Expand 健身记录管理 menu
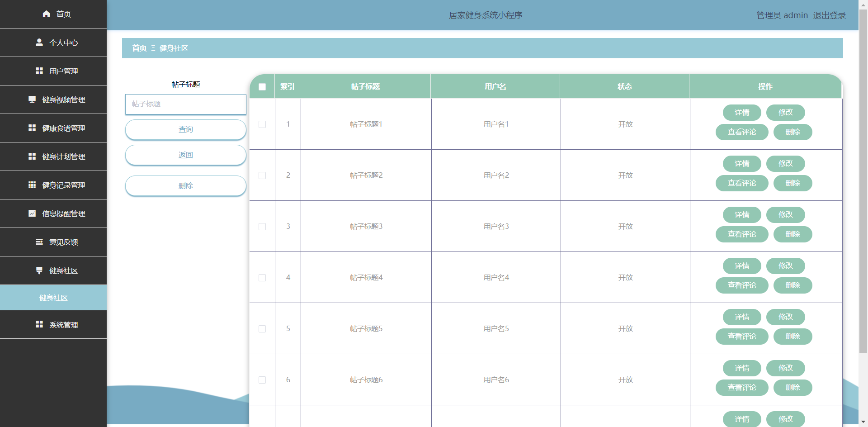The image size is (868, 427). pos(53,185)
